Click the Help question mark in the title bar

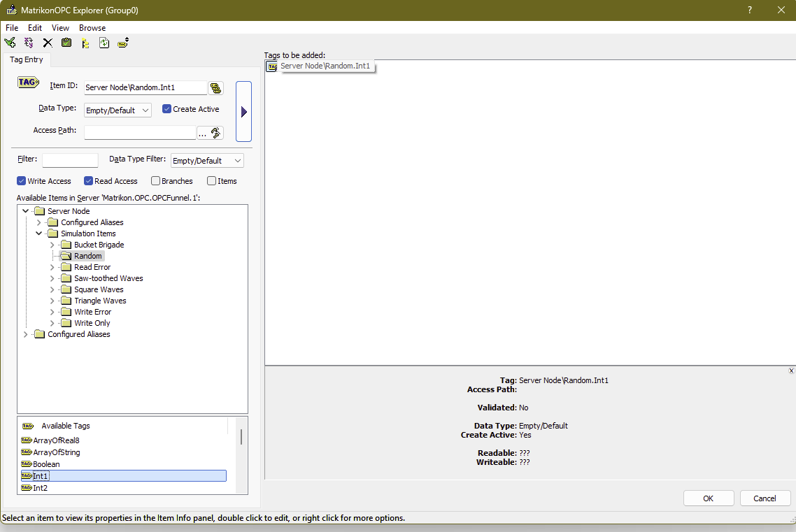[x=750, y=10]
